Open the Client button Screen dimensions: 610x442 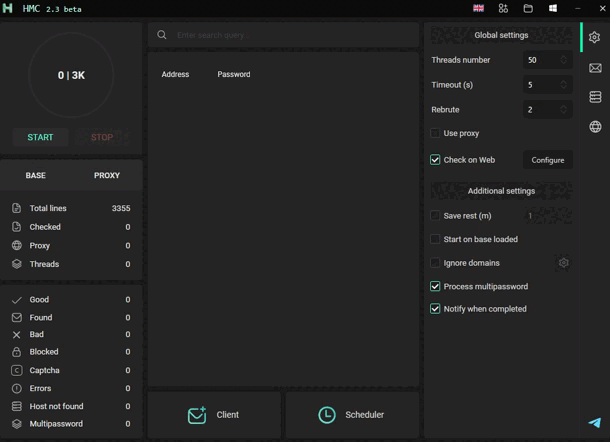214,415
